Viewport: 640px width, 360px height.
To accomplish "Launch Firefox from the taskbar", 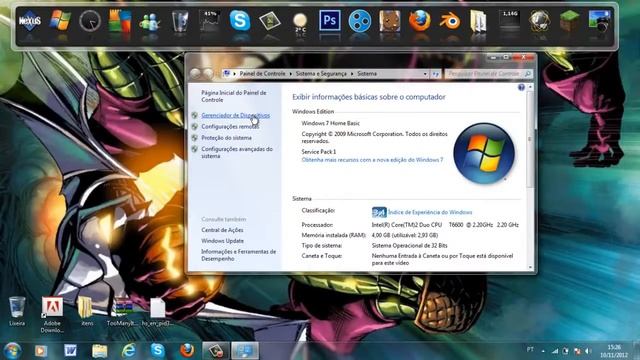I will (x=187, y=350).
